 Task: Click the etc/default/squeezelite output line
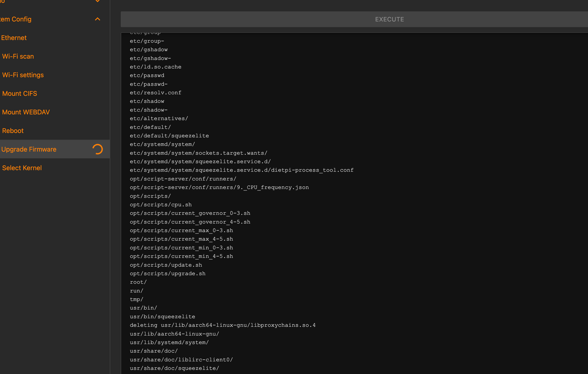169,135
